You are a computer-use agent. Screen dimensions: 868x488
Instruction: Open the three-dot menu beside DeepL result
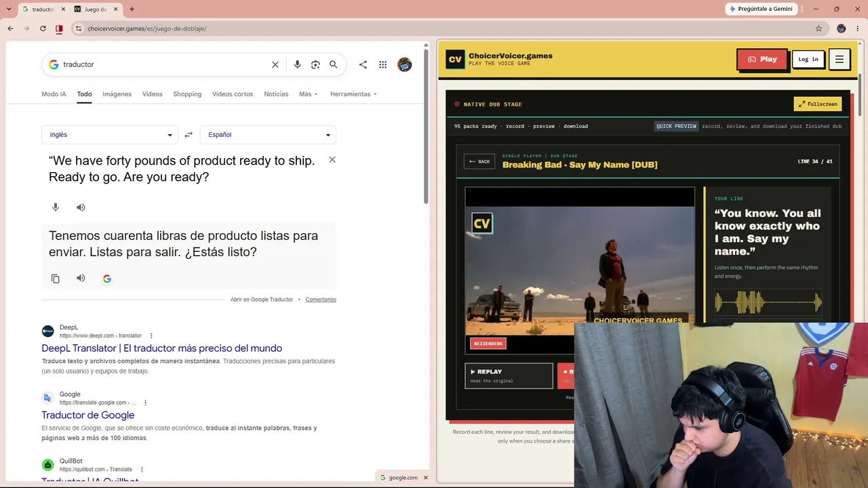[x=151, y=335]
